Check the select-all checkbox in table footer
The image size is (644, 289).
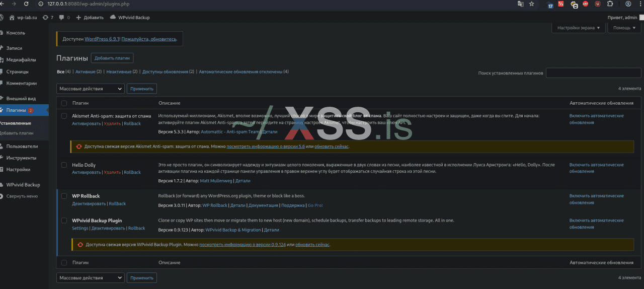64,263
